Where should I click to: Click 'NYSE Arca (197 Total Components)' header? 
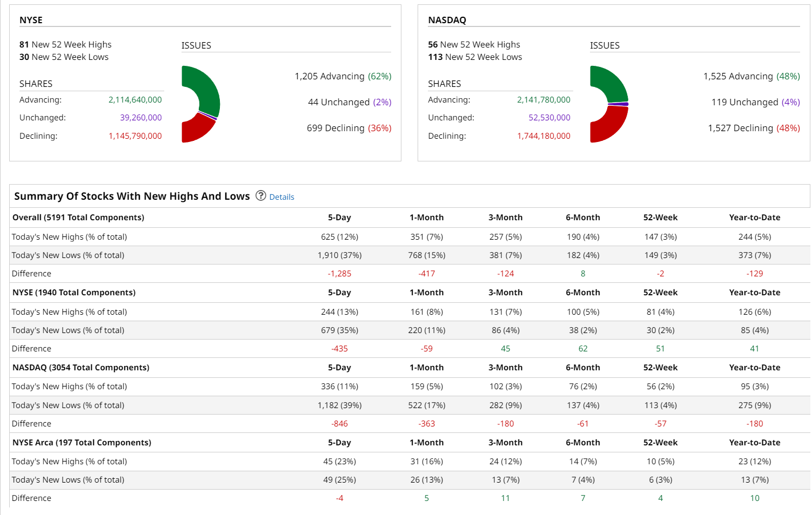click(82, 443)
